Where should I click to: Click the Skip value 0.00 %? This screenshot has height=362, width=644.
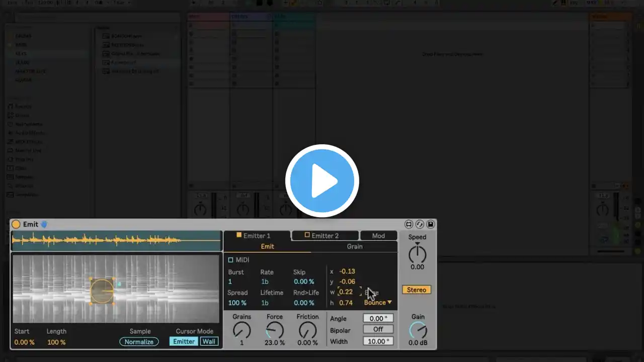pyautogui.click(x=304, y=282)
